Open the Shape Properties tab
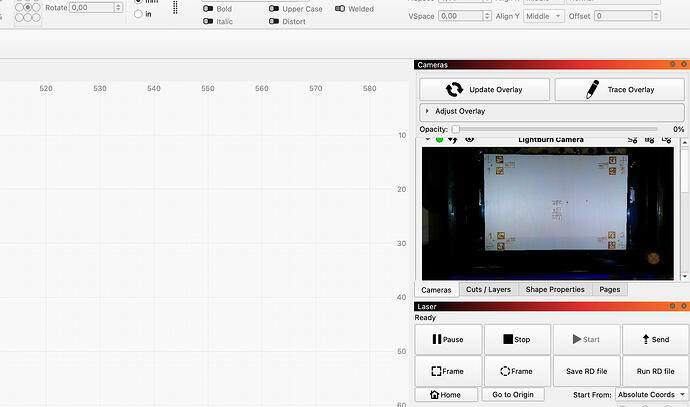 click(x=555, y=290)
